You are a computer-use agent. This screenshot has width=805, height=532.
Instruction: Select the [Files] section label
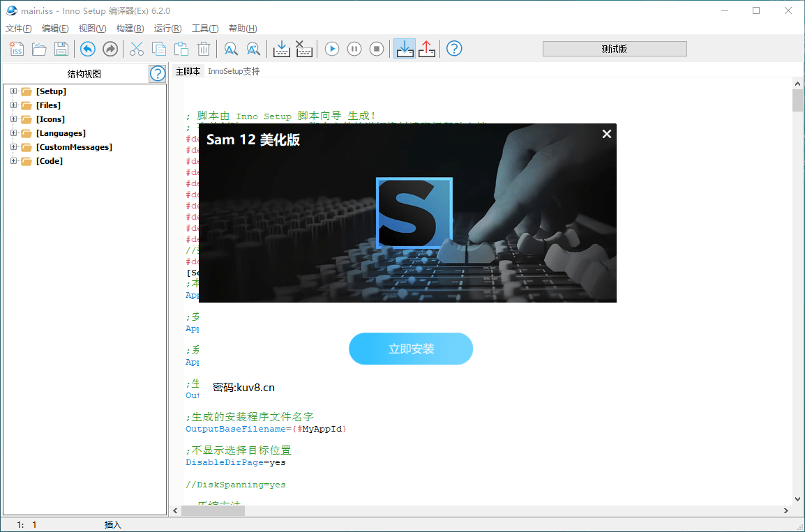tap(48, 105)
